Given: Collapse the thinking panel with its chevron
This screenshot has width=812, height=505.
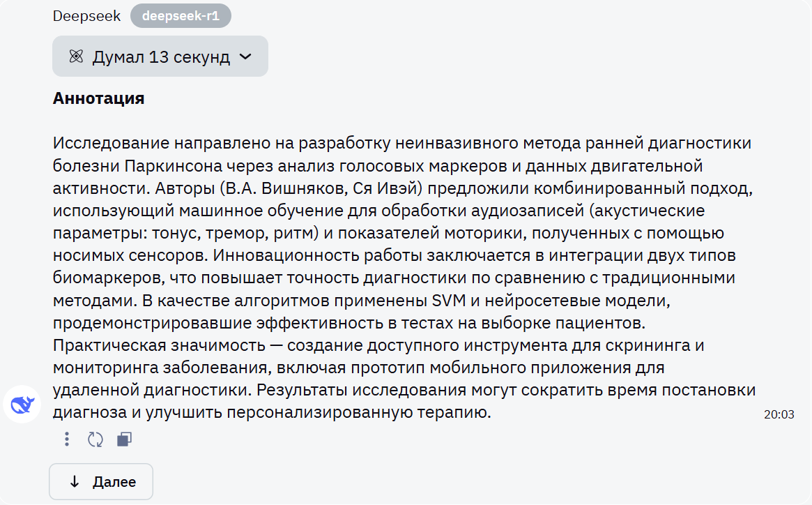Looking at the screenshot, I should 243,56.
